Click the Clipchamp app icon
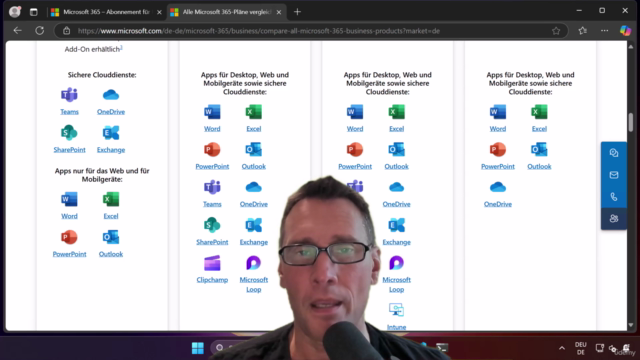 [x=212, y=263]
